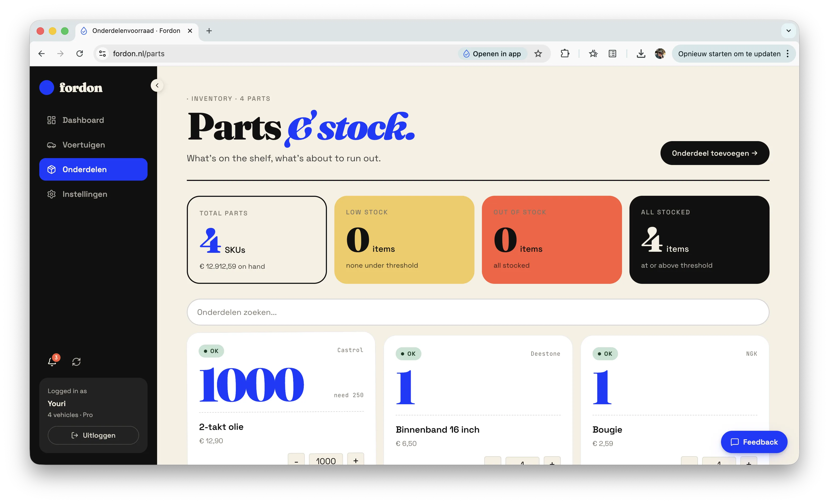Open the Bougie part title
829x504 pixels.
(x=607, y=429)
